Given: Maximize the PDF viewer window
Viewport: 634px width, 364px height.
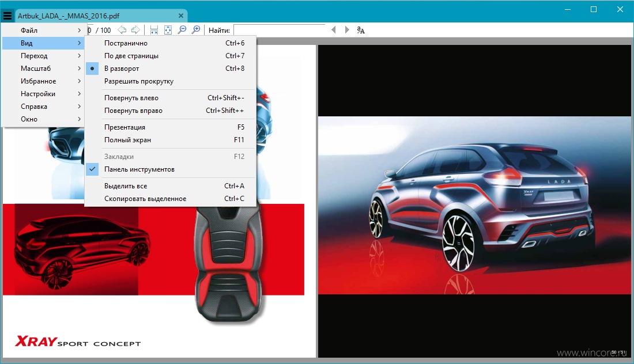Looking at the screenshot, I should pos(594,9).
